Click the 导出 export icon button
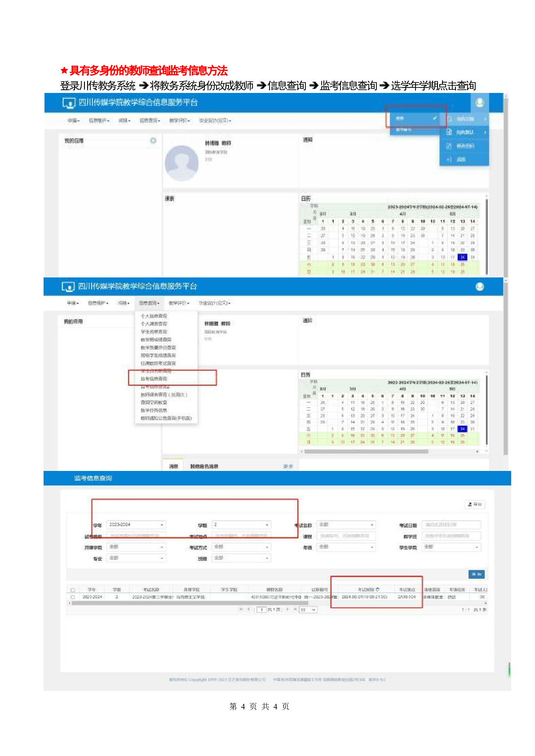Screen dimensions: 535x756 click(474, 505)
